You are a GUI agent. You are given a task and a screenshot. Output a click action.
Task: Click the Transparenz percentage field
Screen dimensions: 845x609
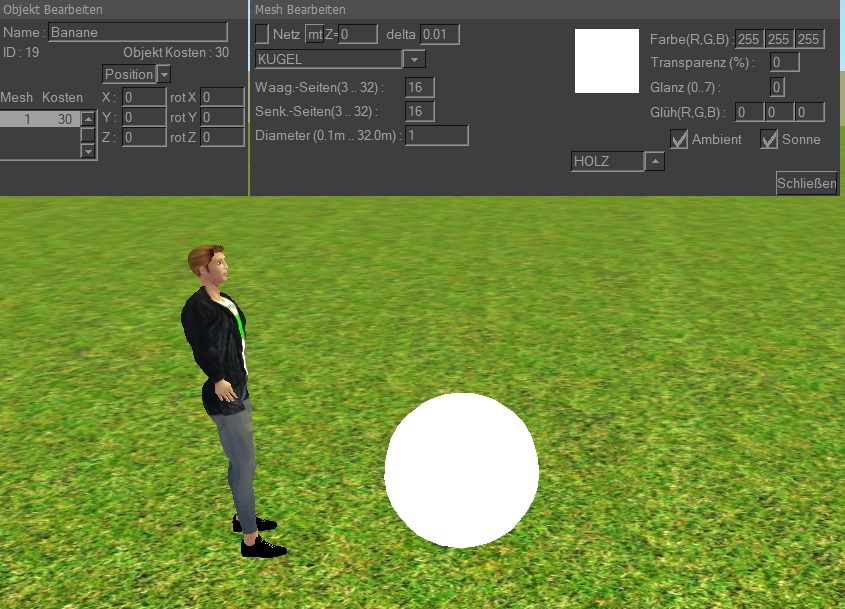pos(784,62)
